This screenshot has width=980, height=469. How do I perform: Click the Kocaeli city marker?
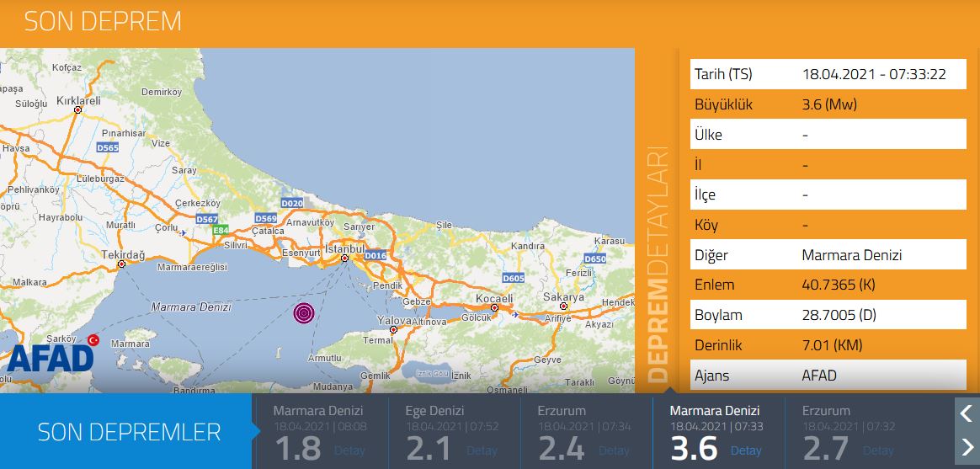coord(494,308)
